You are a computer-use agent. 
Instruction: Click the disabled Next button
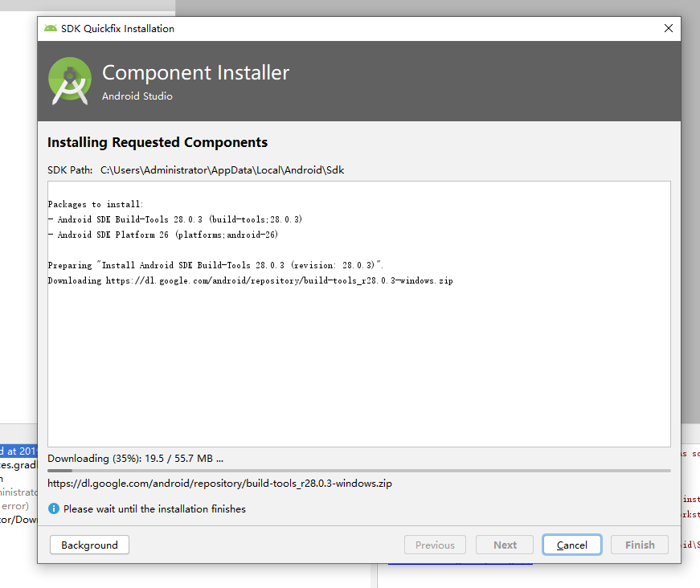point(505,545)
